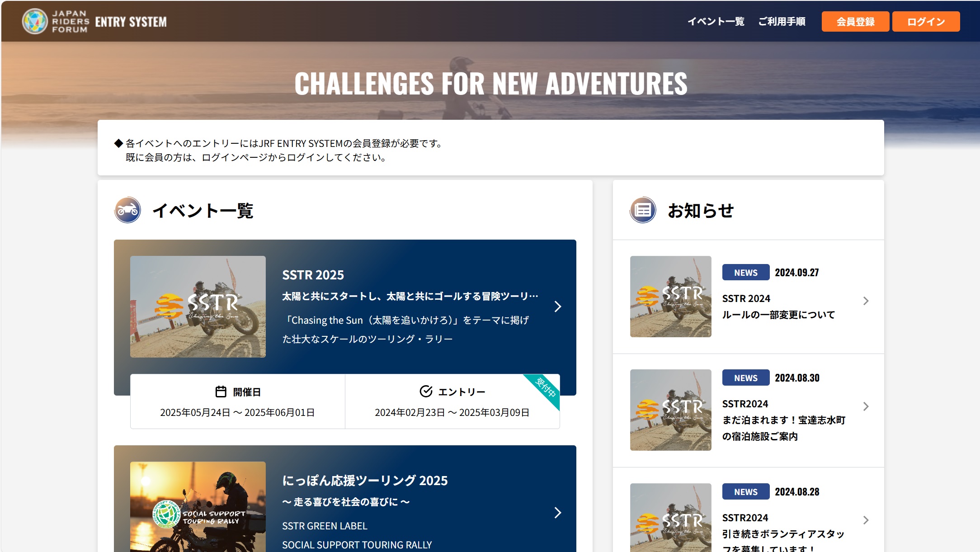Image resolution: width=980 pixels, height=552 pixels.
Task: Click the date 2024.08.28
Action: pyautogui.click(x=797, y=492)
